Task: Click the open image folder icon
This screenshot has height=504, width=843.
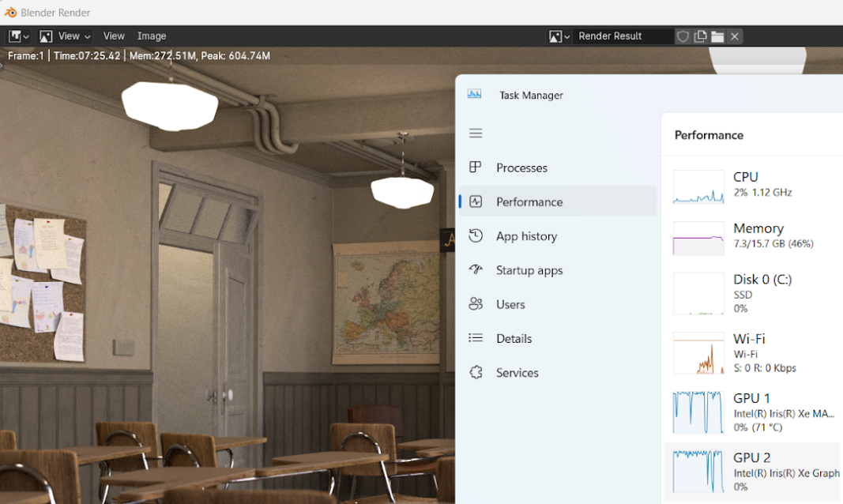Action: click(x=717, y=36)
